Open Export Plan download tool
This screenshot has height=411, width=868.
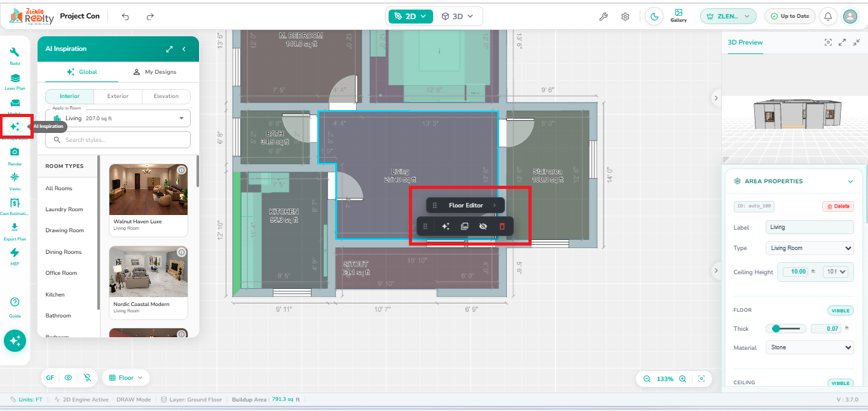click(x=15, y=230)
